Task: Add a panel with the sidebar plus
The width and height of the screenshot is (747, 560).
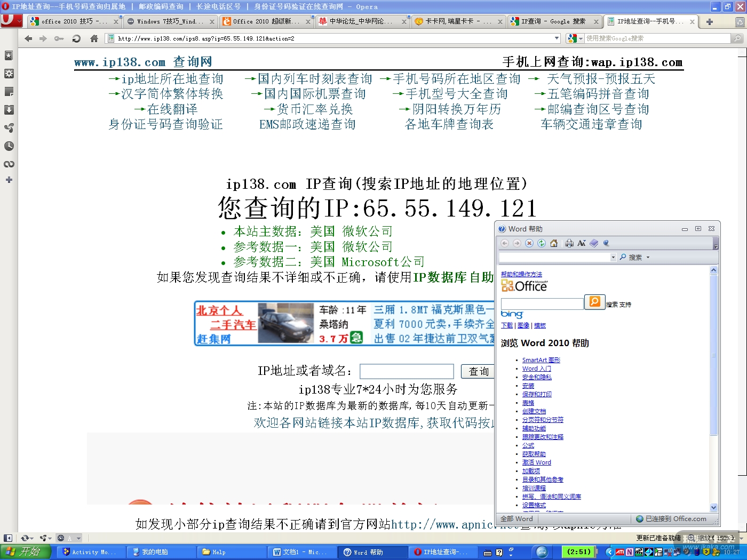Action: 9,180
